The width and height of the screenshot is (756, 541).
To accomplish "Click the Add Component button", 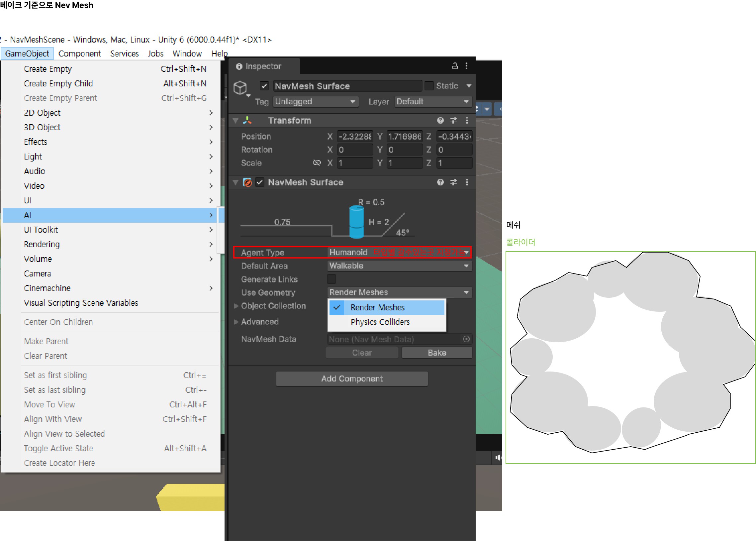I will pyautogui.click(x=351, y=379).
